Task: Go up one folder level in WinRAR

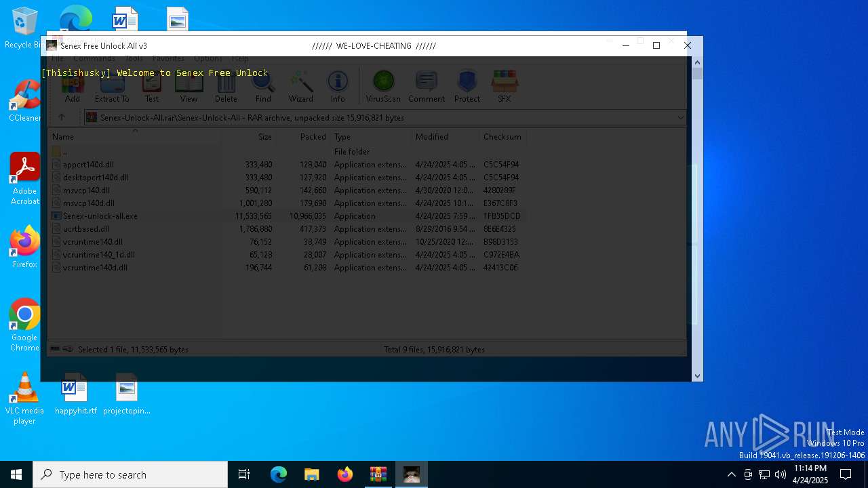Action: click(x=62, y=117)
